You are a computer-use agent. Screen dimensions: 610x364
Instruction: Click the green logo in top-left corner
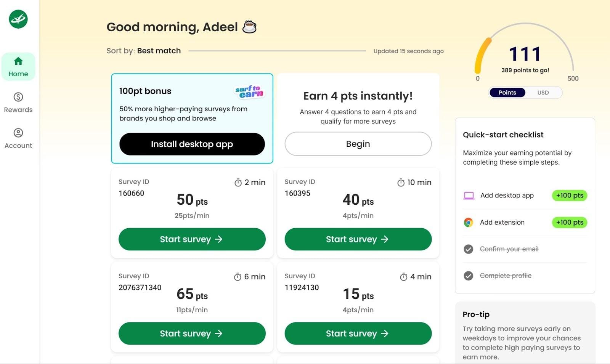[x=18, y=19]
